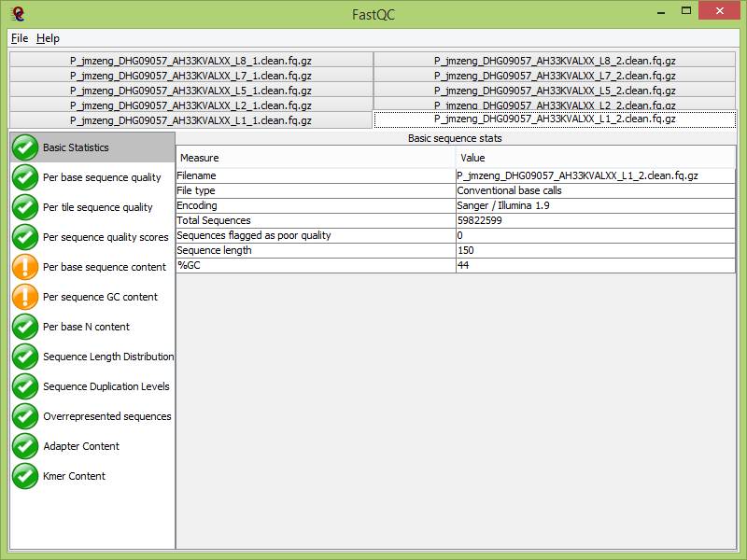The width and height of the screenshot is (747, 560).
Task: Switch to the L8_2.clean.fq.gz file tab
Action: pos(555,61)
